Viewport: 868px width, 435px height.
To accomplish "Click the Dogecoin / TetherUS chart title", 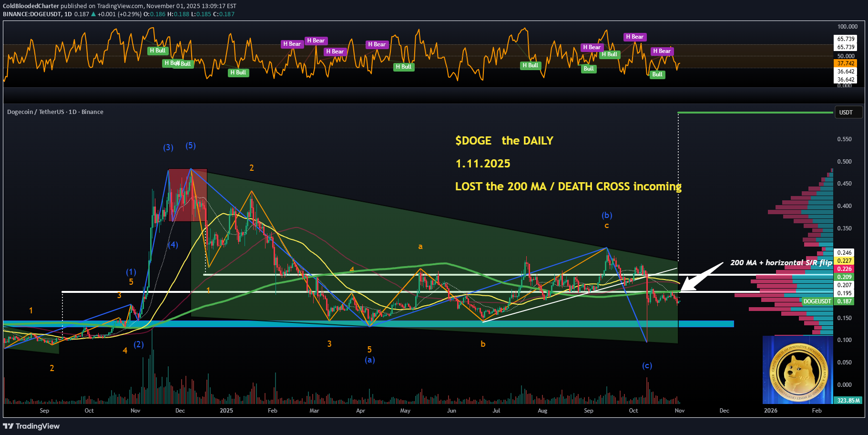I will tap(55, 112).
